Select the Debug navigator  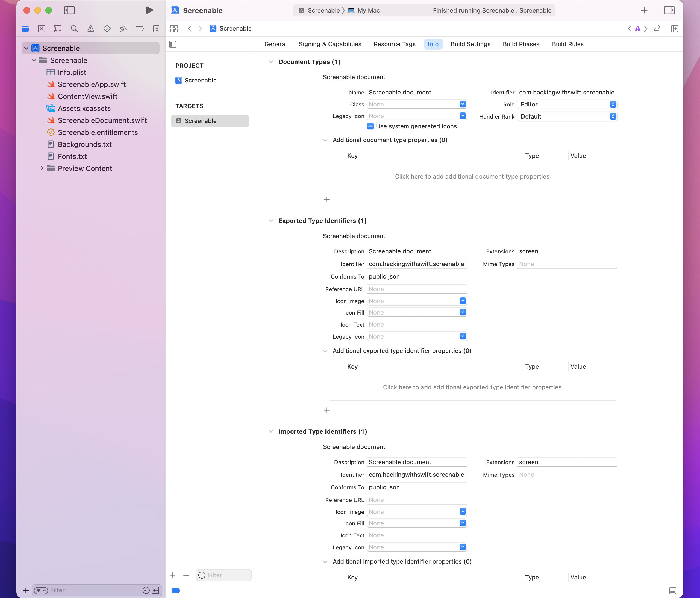[123, 29]
